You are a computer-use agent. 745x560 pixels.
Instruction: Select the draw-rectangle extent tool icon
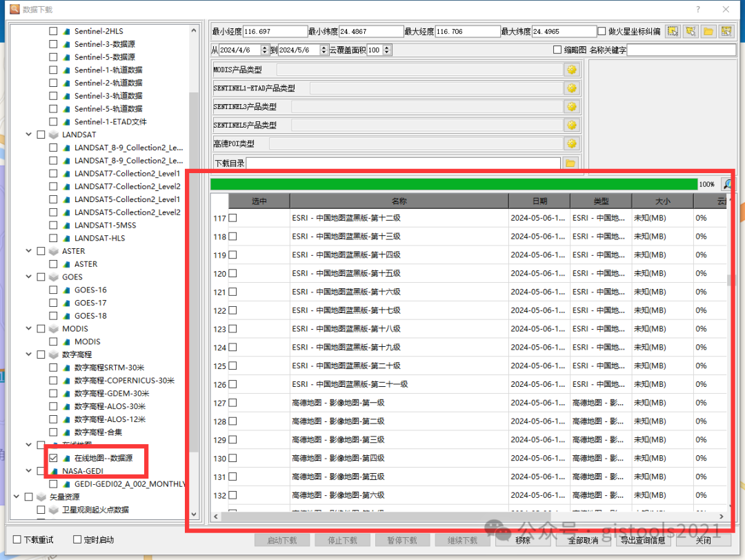pyautogui.click(x=673, y=31)
